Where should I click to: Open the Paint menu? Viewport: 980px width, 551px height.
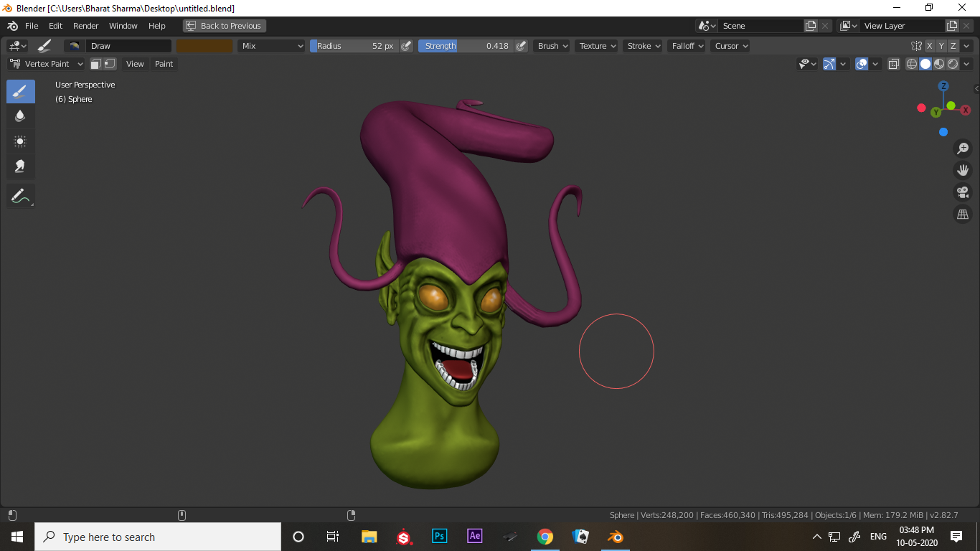[164, 64]
